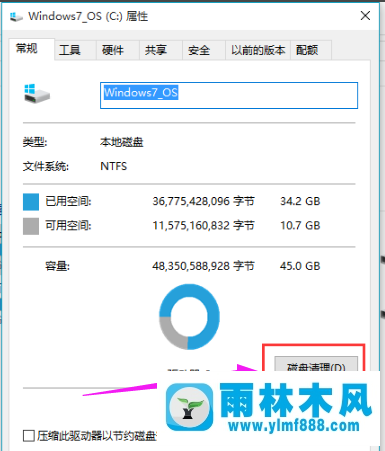Click the 已用空间 label
This screenshot has width=385, height=451.
point(68,201)
